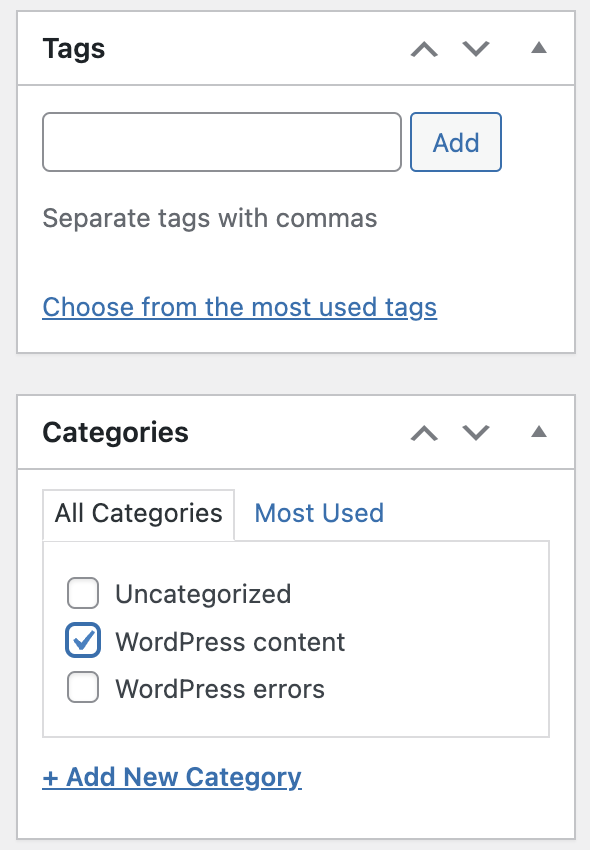Move the Categories panel up
Image resolution: width=590 pixels, height=850 pixels.
click(424, 433)
